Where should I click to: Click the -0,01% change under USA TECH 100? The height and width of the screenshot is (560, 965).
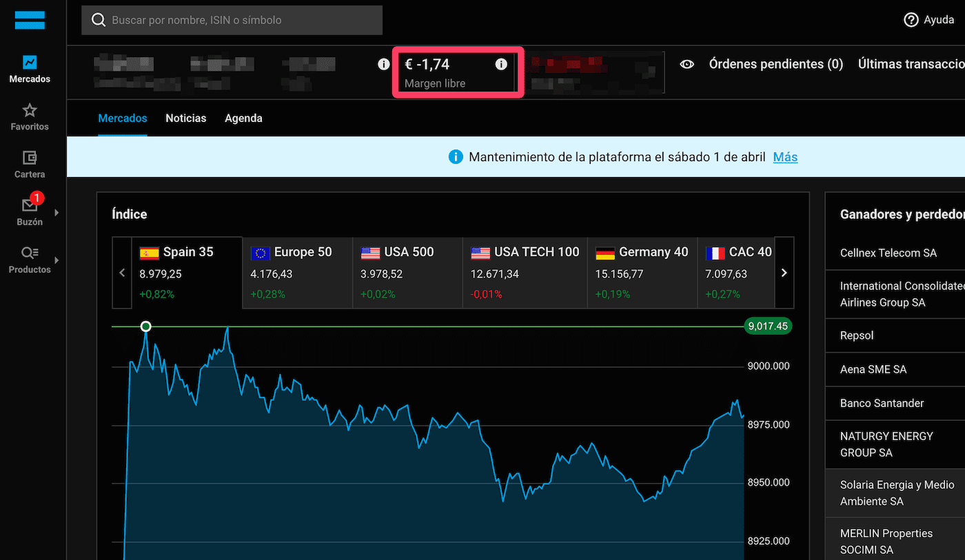tap(486, 294)
